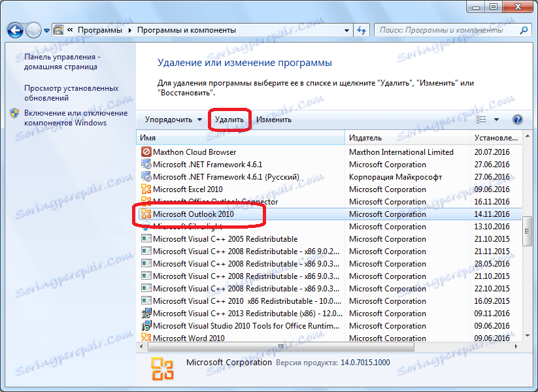Select Visual Studio 2010 Tools for Office icon
The image size is (538, 392).
coord(146,325)
